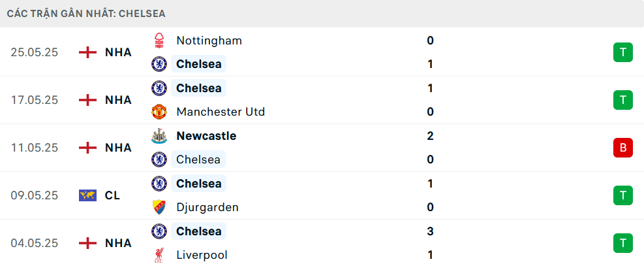The image size is (644, 266).
Task: Select the NHA league label on 11.05.25
Action: pyautogui.click(x=118, y=148)
